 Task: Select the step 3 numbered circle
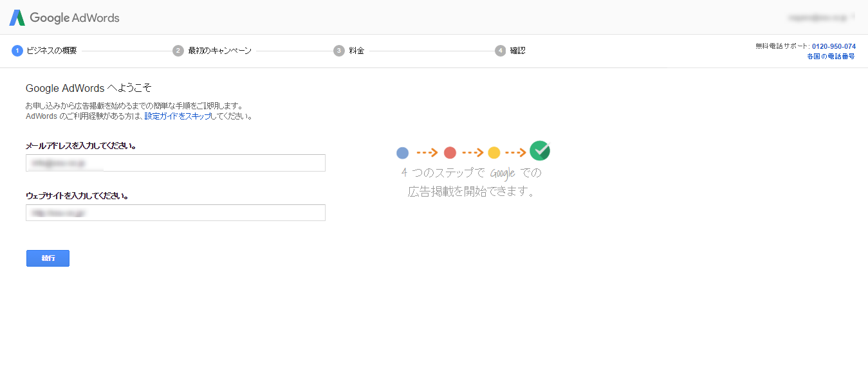click(x=339, y=51)
